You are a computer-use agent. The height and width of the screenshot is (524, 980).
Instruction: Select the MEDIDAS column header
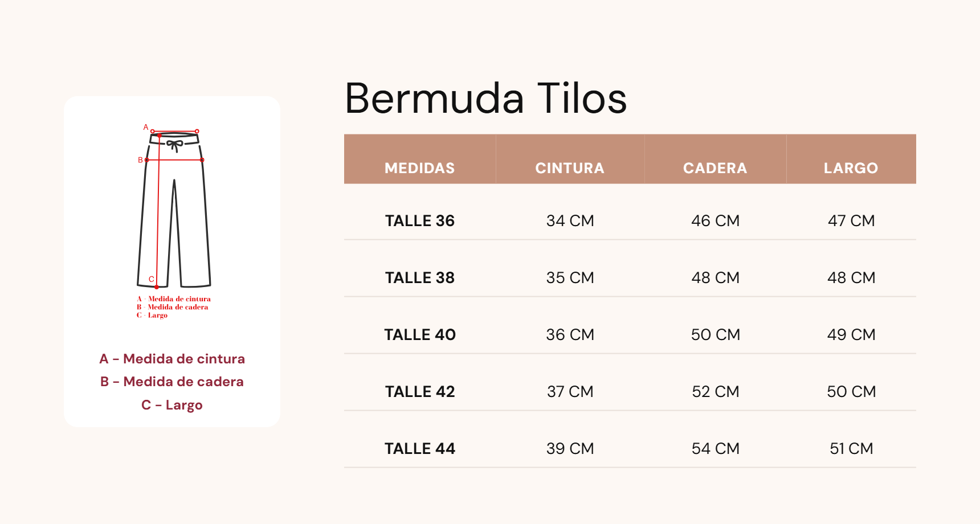click(x=419, y=168)
